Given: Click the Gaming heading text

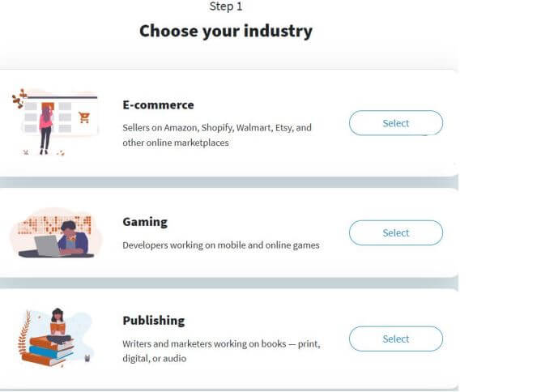Looking at the screenshot, I should click(145, 221).
